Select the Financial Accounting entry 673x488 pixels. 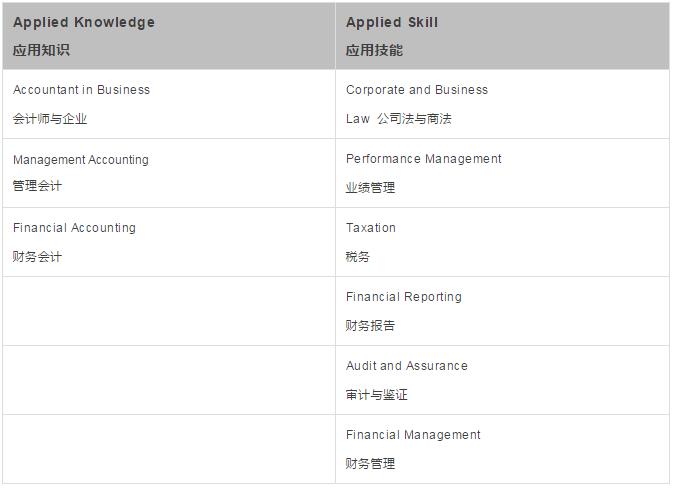[x=74, y=228]
